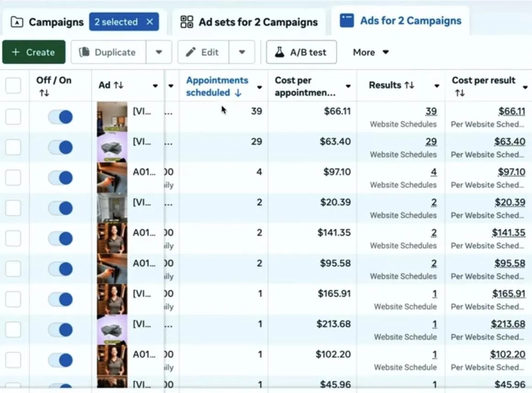Select checkbox for the $63.40 ad row
Viewport: 532px width, 393px height.
[x=13, y=147]
